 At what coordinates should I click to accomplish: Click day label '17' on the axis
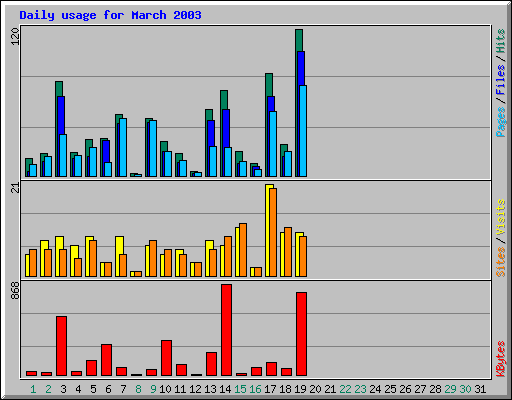click(x=270, y=389)
